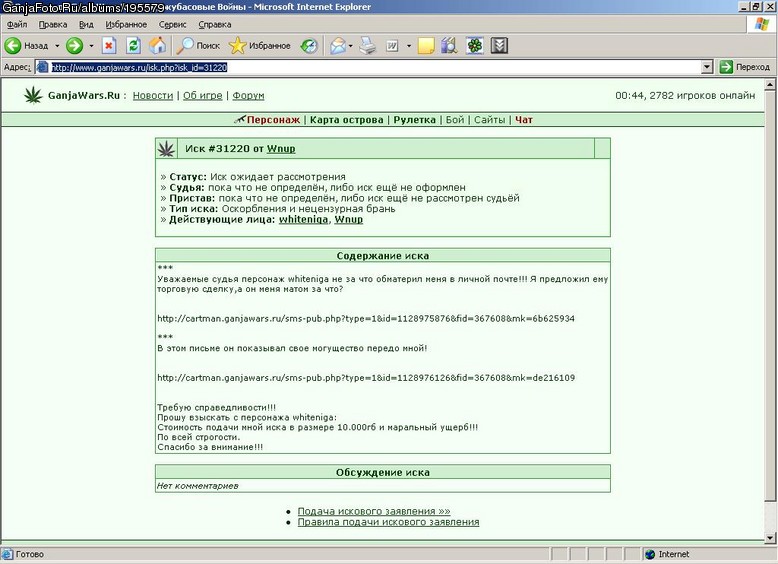Go back with the Назад arrow button
Image resolution: width=778 pixels, height=564 pixels.
coord(26,46)
